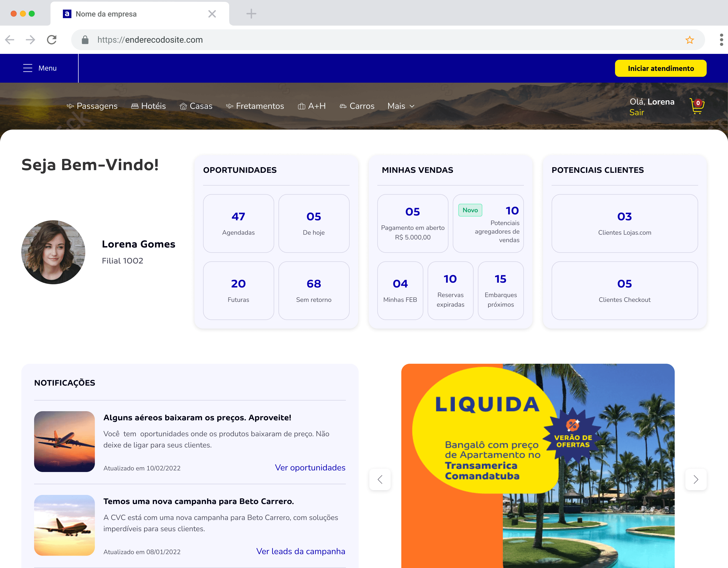
Task: Open the hamburger Menu icon
Action: [28, 68]
